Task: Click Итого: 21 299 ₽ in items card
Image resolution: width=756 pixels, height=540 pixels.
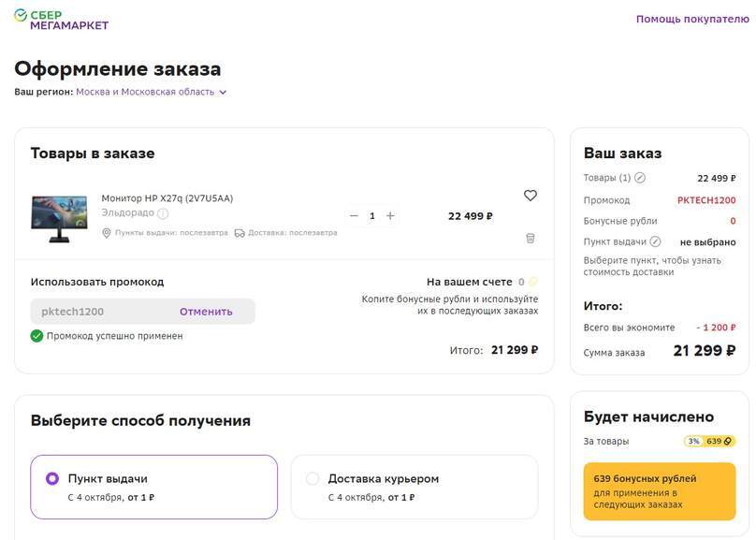Action: 494,350
